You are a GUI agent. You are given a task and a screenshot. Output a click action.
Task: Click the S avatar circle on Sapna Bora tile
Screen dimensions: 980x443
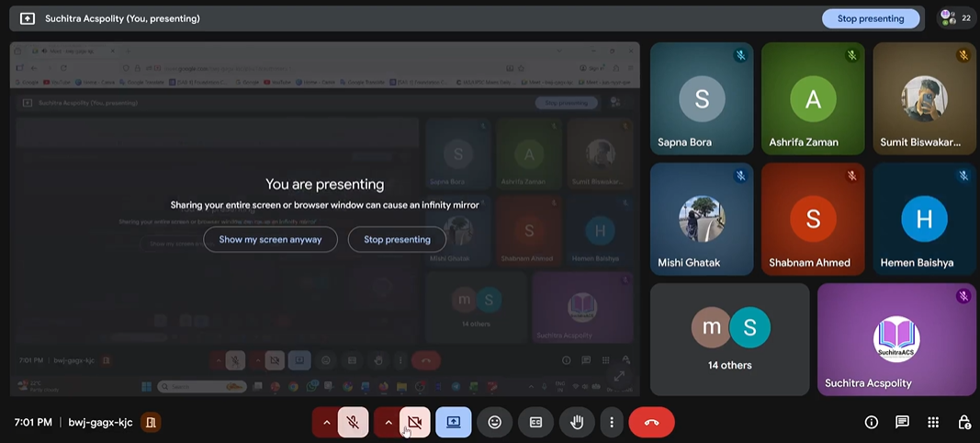(x=702, y=99)
